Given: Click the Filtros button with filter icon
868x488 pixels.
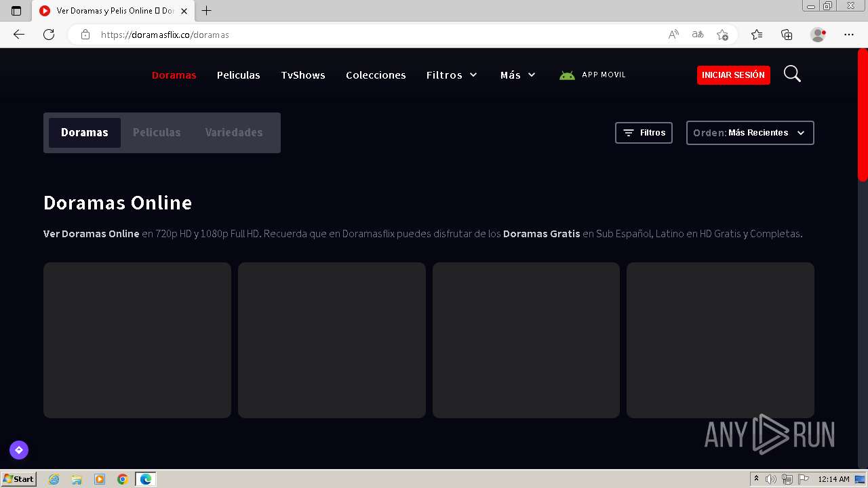Looking at the screenshot, I should [644, 133].
